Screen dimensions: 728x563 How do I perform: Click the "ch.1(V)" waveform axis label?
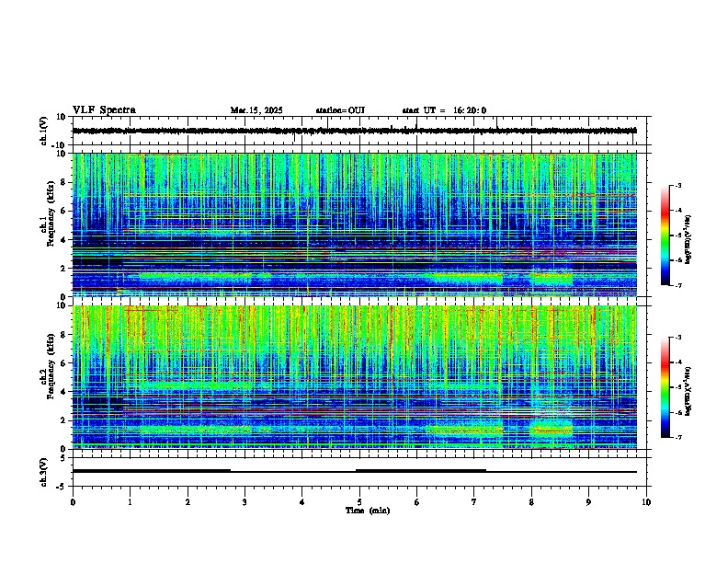pyautogui.click(x=44, y=131)
